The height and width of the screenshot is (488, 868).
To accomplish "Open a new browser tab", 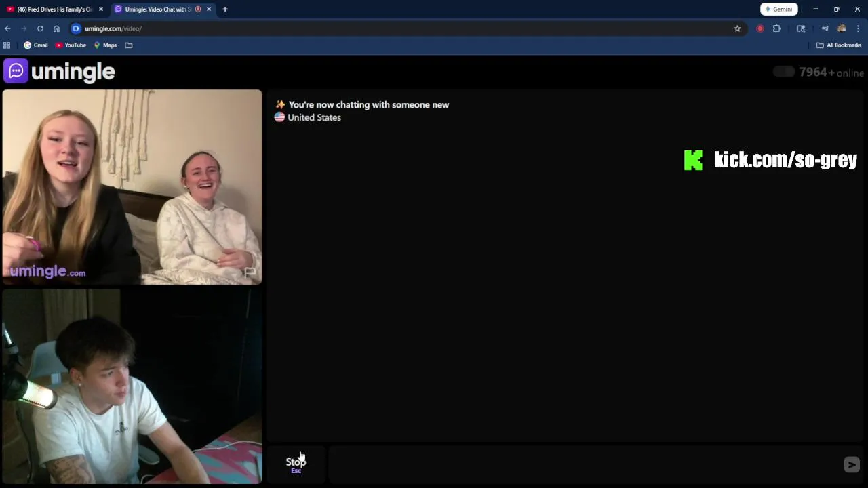I will coord(225,9).
